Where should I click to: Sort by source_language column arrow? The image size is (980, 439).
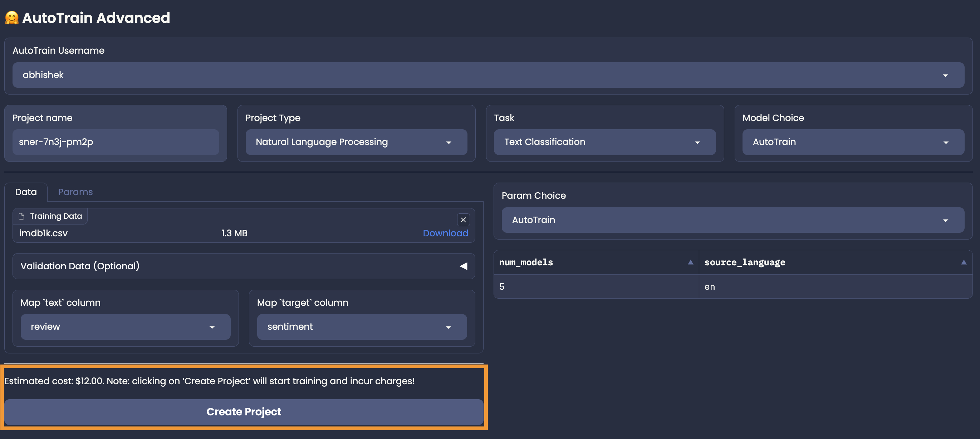pyautogui.click(x=963, y=262)
